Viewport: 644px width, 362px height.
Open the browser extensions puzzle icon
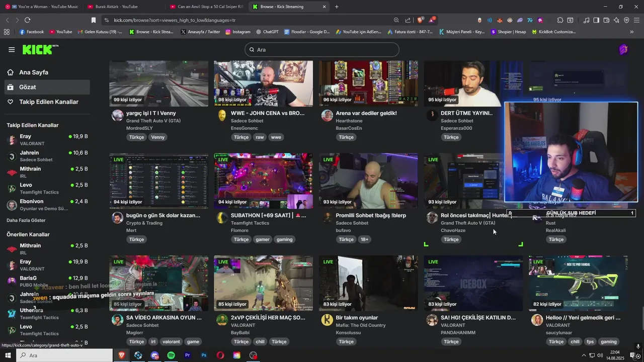[560, 20]
